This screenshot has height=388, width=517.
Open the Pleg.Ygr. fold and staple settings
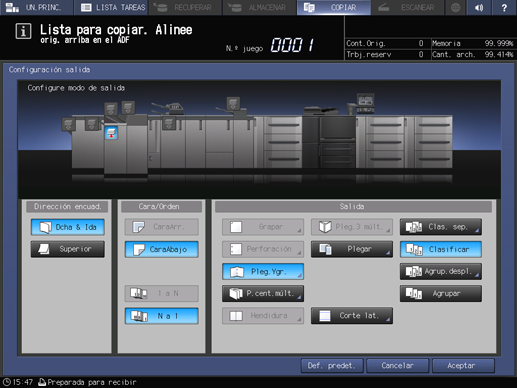click(263, 271)
